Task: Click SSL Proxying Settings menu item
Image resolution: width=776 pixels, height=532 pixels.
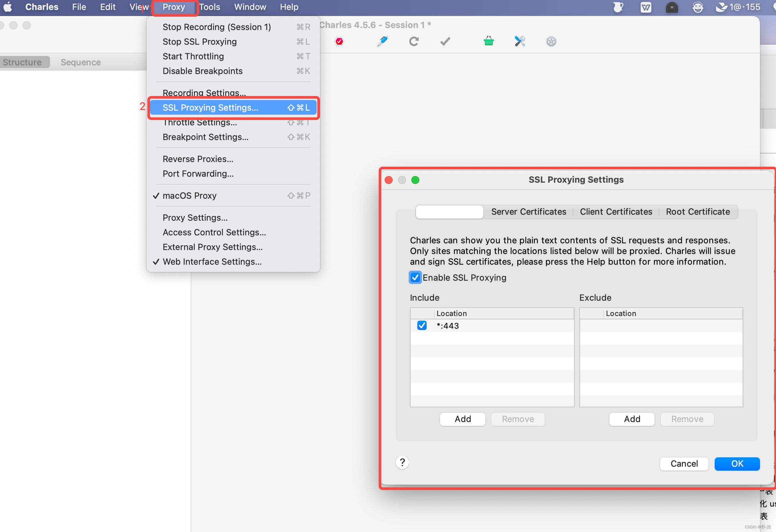Action: pyautogui.click(x=210, y=107)
